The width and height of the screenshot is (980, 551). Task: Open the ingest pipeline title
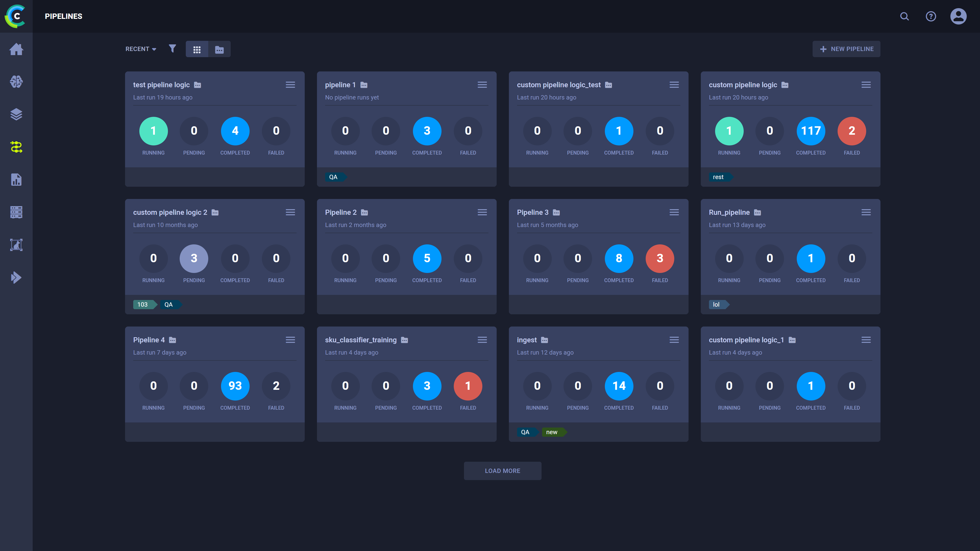tap(526, 340)
